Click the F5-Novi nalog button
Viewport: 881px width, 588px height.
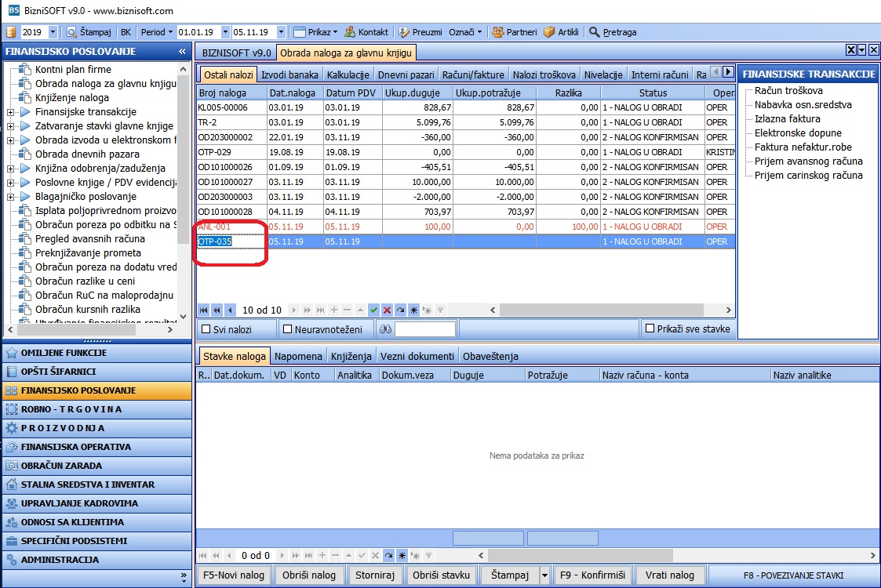(234, 575)
